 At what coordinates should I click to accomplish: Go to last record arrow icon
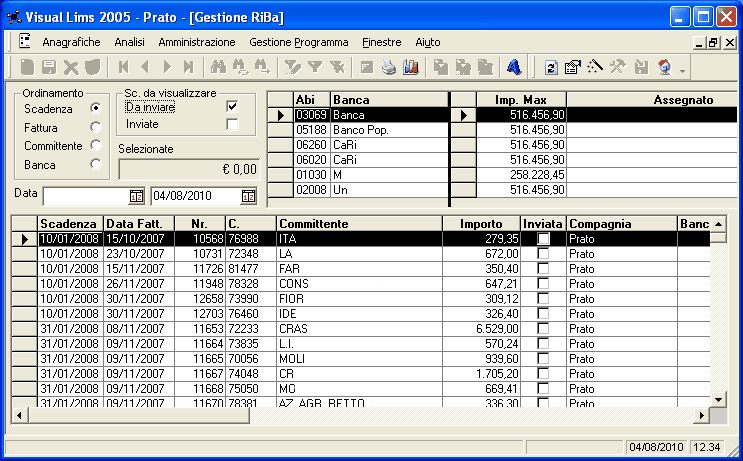click(189, 67)
